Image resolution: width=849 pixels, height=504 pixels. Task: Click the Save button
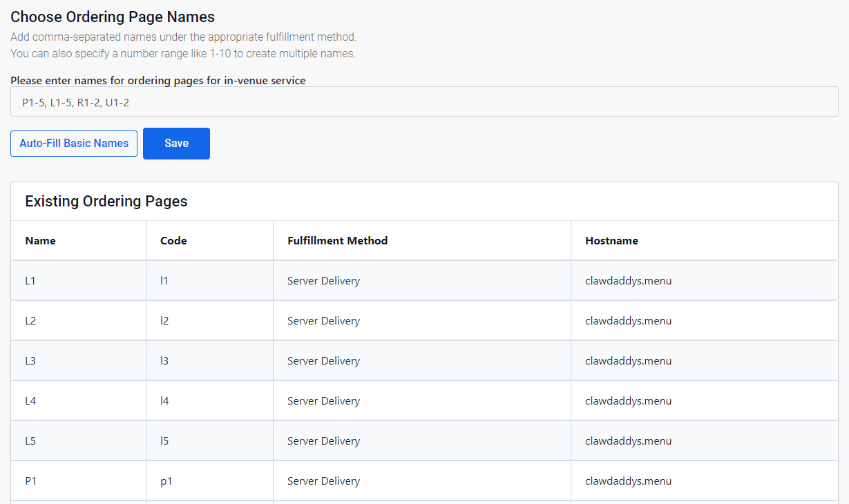176,143
